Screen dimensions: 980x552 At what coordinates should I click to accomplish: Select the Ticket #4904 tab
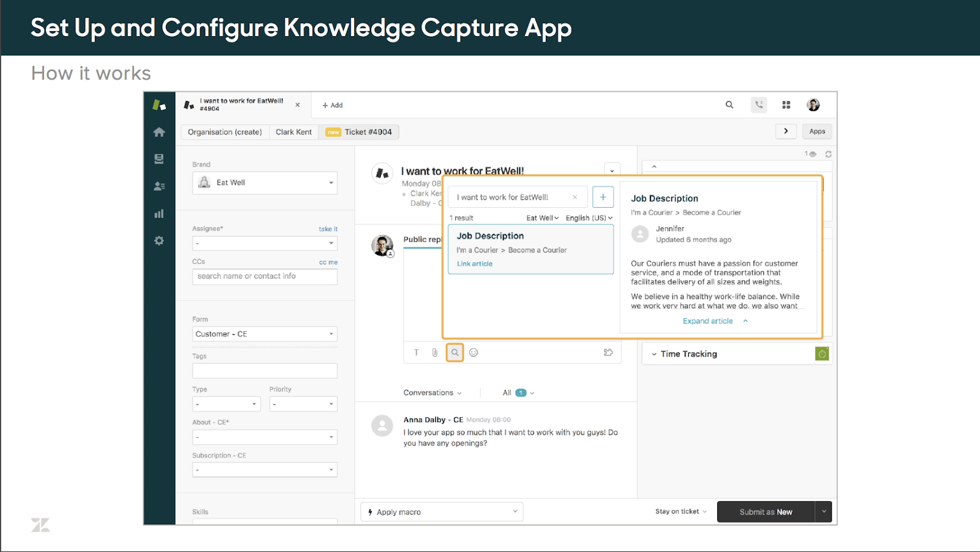[x=359, y=132]
